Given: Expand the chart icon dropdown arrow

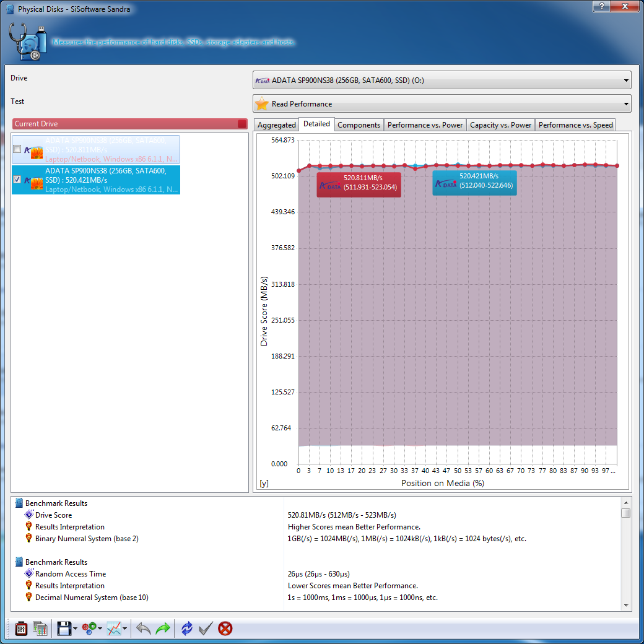Looking at the screenshot, I should click(124, 629).
